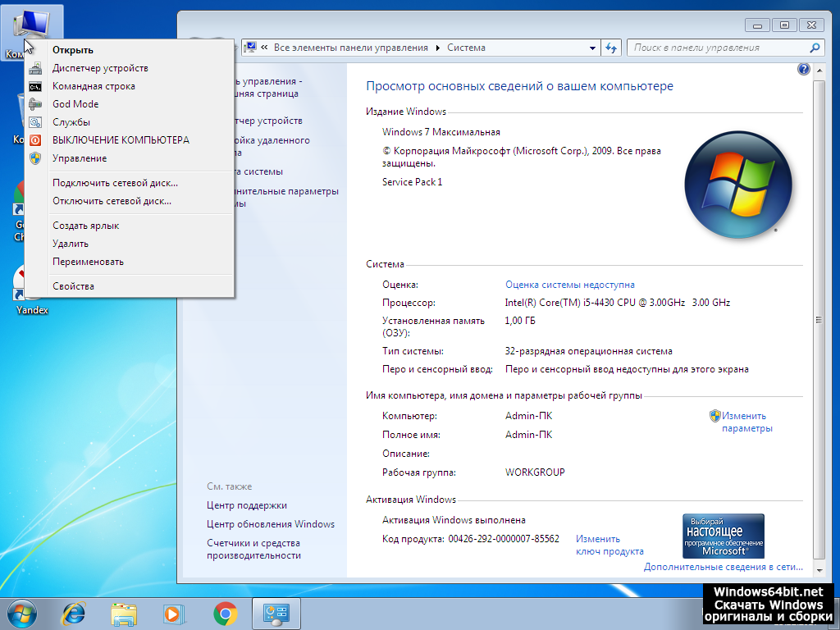This screenshot has height=630, width=840.
Task: Expand the address bar history dropdown arrow
Action: click(x=592, y=48)
